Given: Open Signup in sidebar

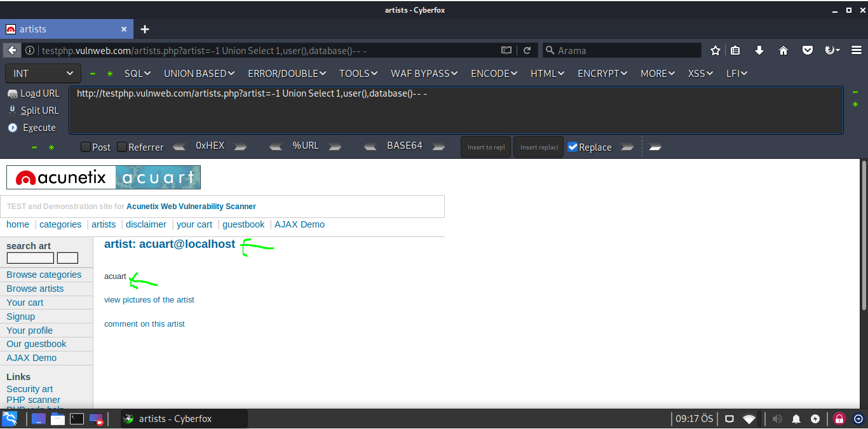Looking at the screenshot, I should click(x=21, y=317).
